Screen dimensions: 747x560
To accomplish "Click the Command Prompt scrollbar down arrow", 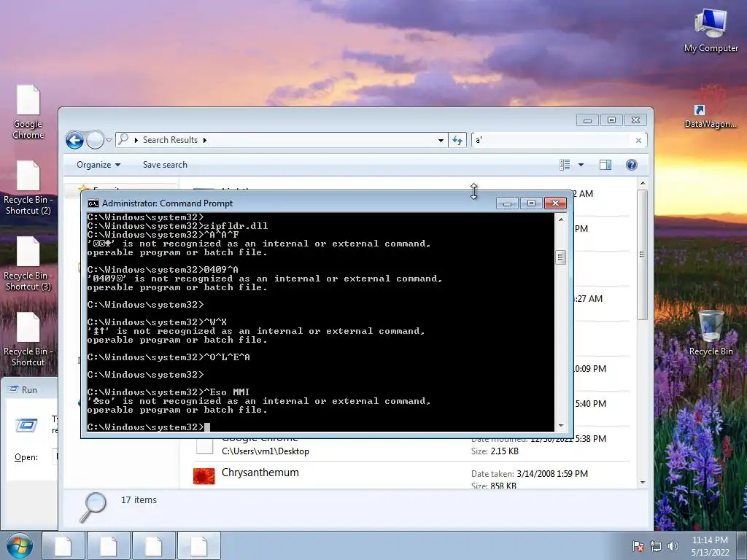I will coord(561,426).
